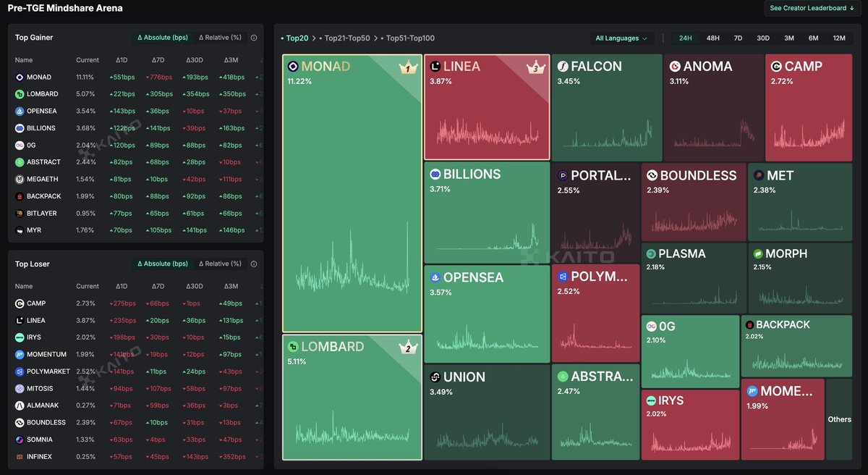Click the POLYMARKET logo in Top Loser list
The width and height of the screenshot is (868, 475).
[x=20, y=371]
